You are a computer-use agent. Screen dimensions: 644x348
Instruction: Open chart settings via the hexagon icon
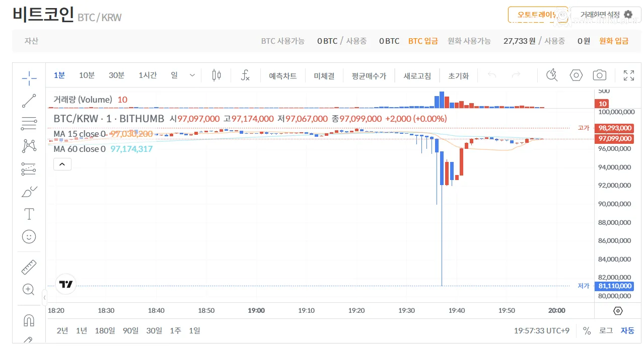[x=576, y=74]
